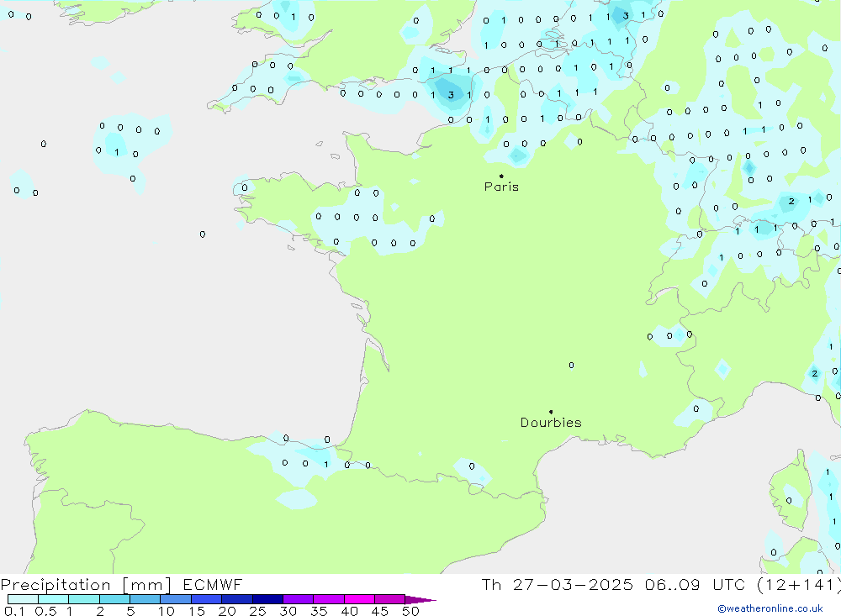Click the purple arrow end of the legend
The width and height of the screenshot is (841, 616).
[x=420, y=600]
